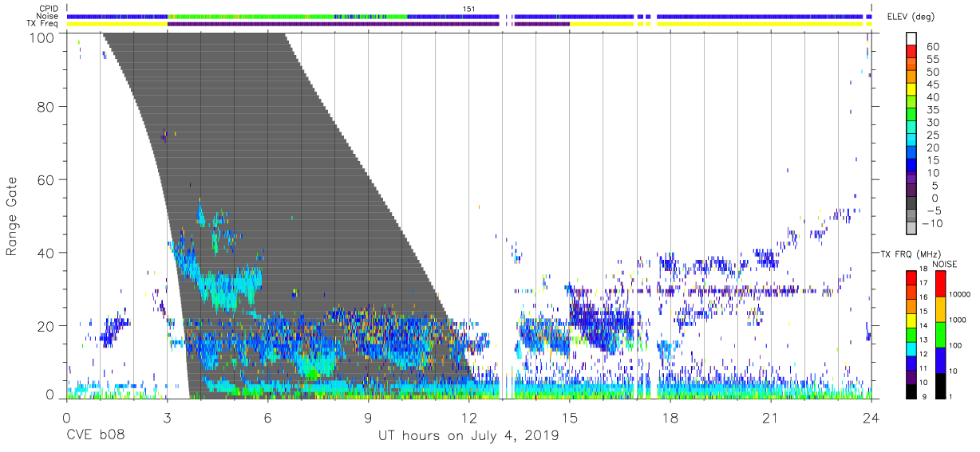Click the x-axis hour label 18

[x=670, y=417]
